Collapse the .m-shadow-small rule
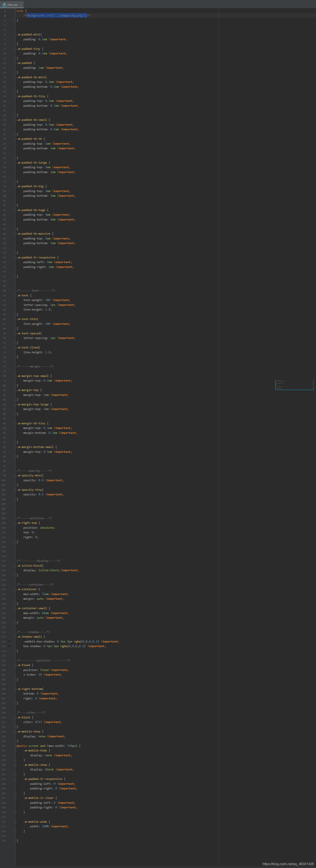 (15, 637)
